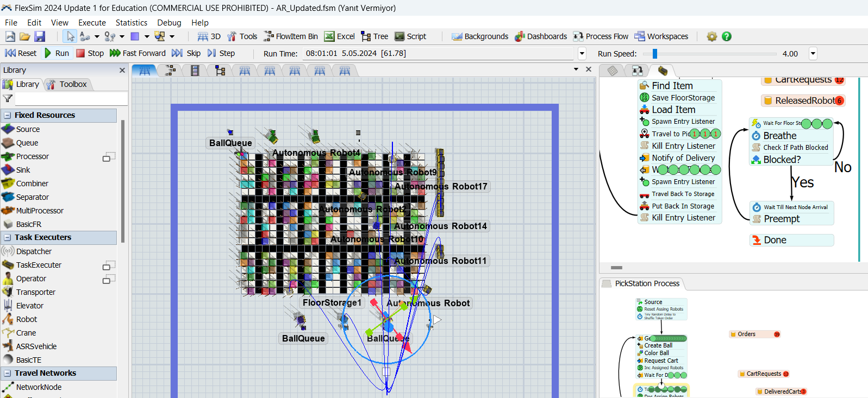Collapse the Travel Networks library group
The image size is (868, 398).
(x=8, y=373)
